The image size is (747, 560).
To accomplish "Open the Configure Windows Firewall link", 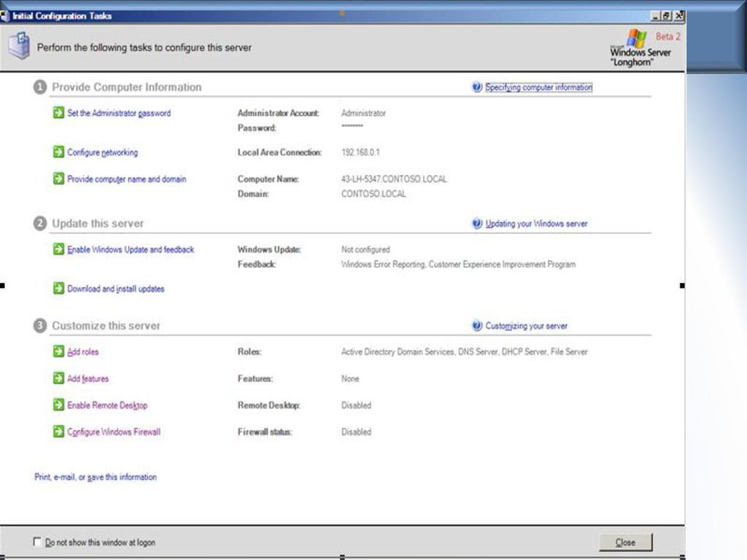I will 114,432.
